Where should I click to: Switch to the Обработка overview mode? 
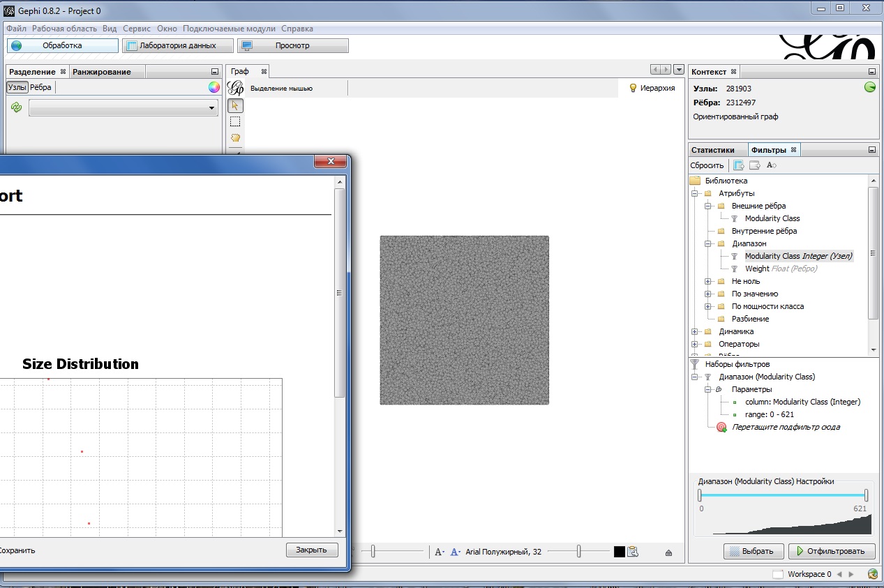coord(63,45)
